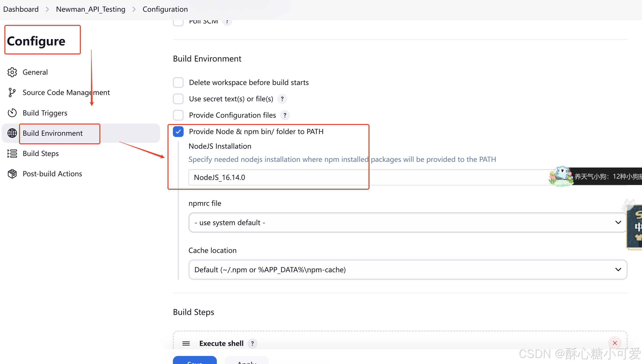The height and width of the screenshot is (364, 642).
Task: Disable Provide Node & npm bin/ folder to PATH
Action: [x=178, y=132]
